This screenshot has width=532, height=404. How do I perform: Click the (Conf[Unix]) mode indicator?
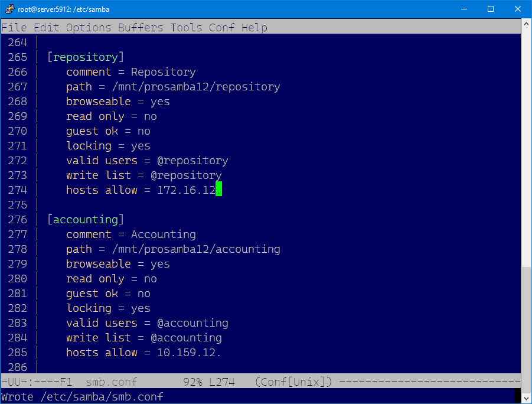pos(293,382)
